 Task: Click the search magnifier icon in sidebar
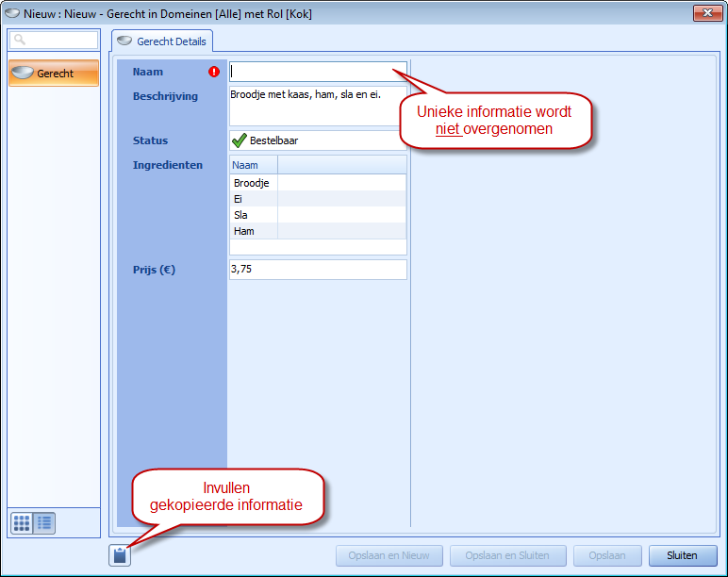click(x=20, y=40)
